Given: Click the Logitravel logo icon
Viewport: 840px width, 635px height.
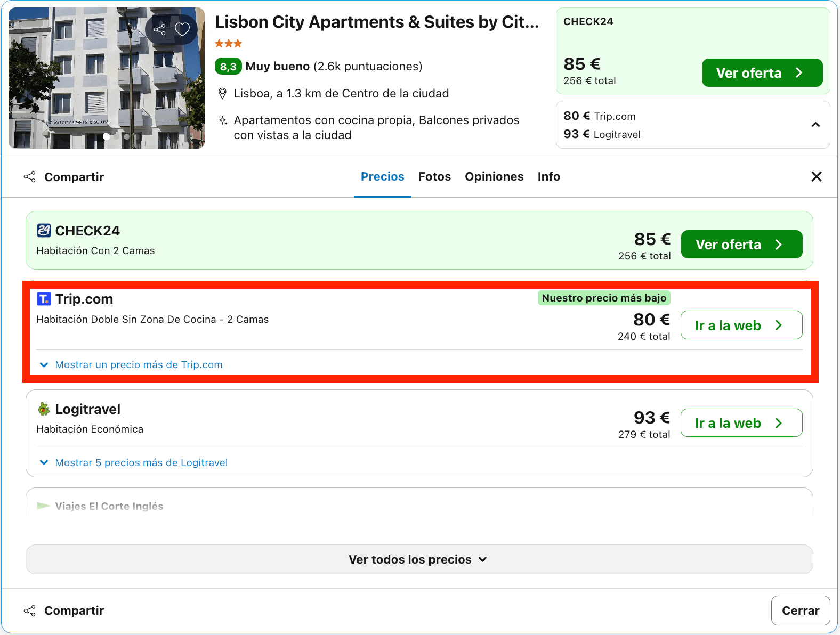Looking at the screenshot, I should click(44, 409).
